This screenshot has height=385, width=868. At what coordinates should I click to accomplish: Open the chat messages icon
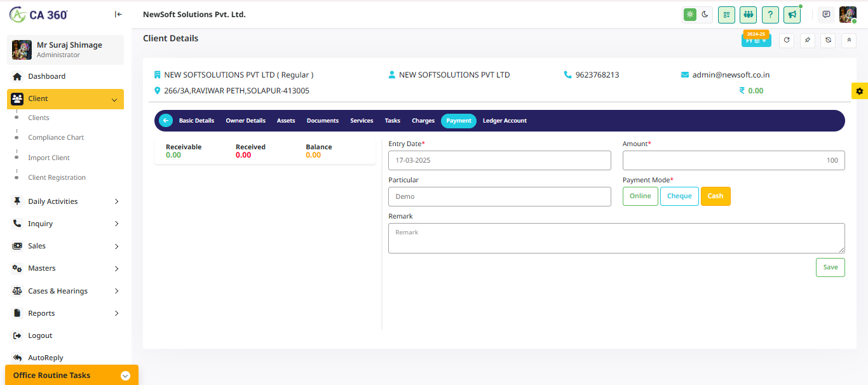pos(826,15)
